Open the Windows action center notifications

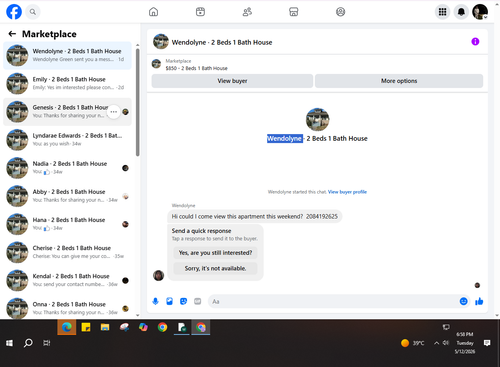point(487,343)
